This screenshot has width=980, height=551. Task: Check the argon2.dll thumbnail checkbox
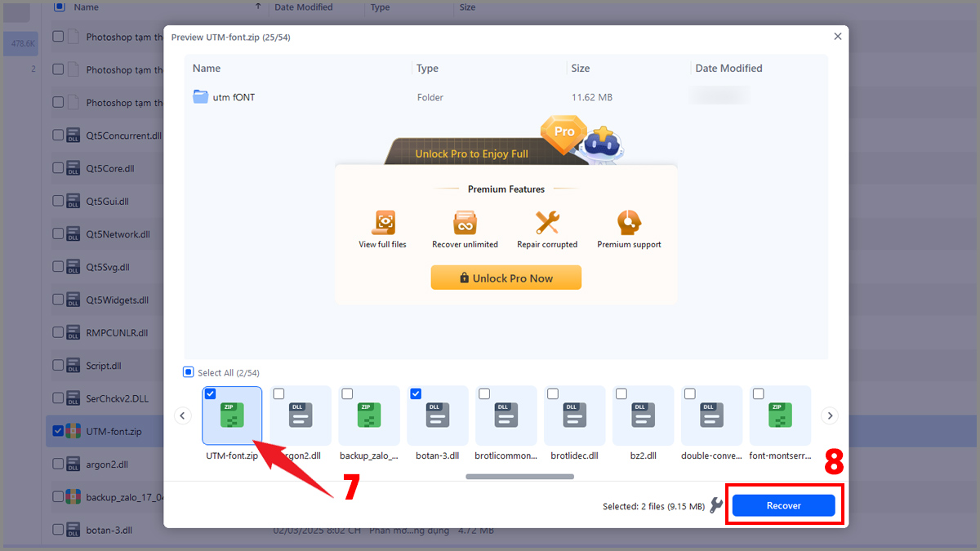tap(278, 393)
